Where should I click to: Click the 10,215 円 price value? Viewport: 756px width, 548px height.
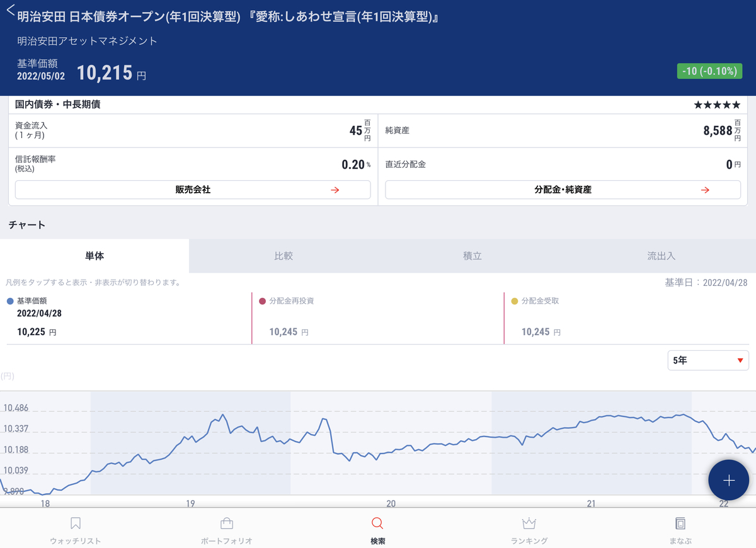(112, 73)
